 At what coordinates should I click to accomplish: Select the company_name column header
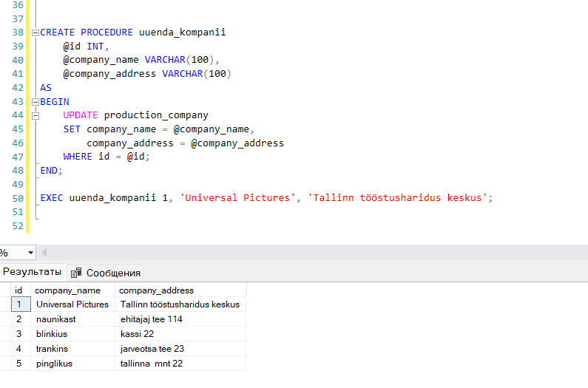pyautogui.click(x=72, y=290)
